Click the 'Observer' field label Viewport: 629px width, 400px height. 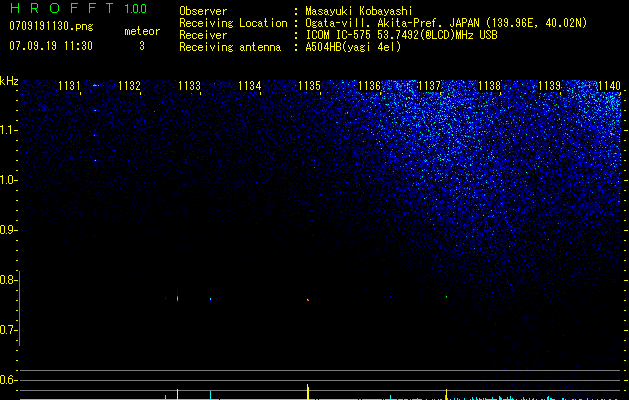coord(203,11)
